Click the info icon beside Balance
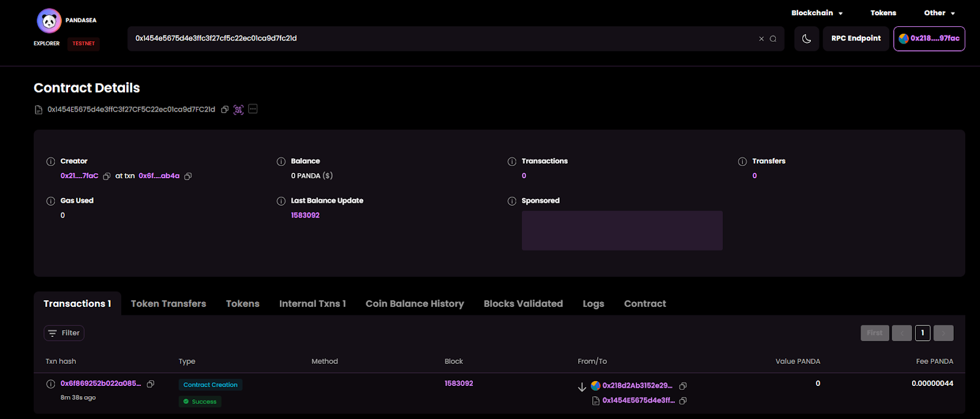This screenshot has height=419, width=980. pos(281,162)
